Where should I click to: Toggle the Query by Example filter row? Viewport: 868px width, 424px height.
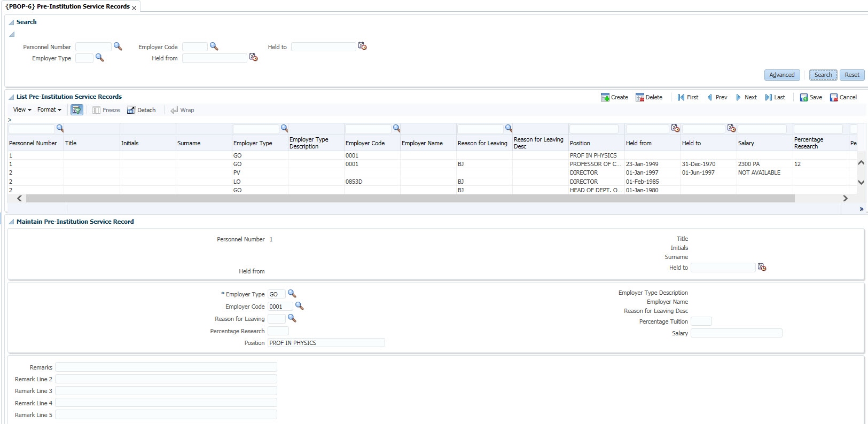[77, 110]
